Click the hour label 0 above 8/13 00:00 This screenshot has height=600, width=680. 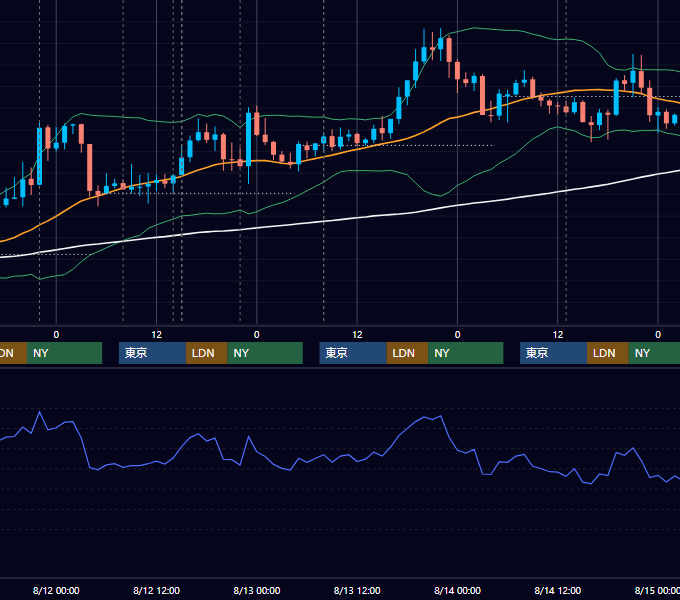(x=257, y=335)
